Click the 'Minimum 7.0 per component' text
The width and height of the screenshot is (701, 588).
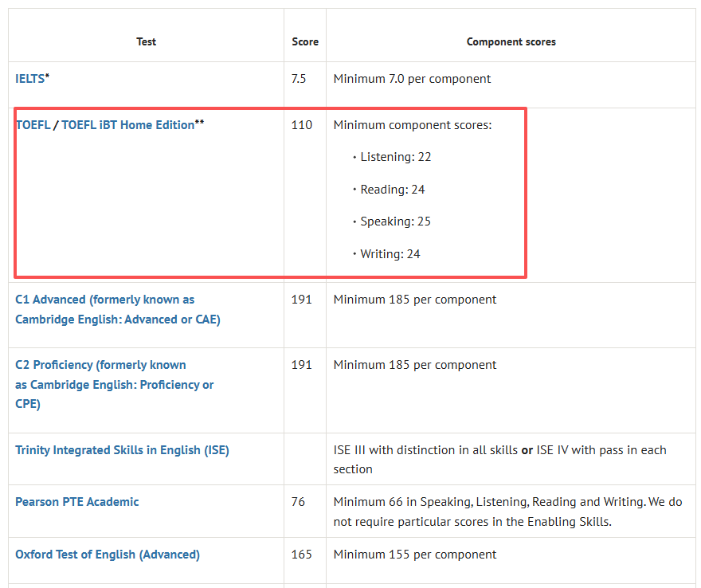[412, 79]
